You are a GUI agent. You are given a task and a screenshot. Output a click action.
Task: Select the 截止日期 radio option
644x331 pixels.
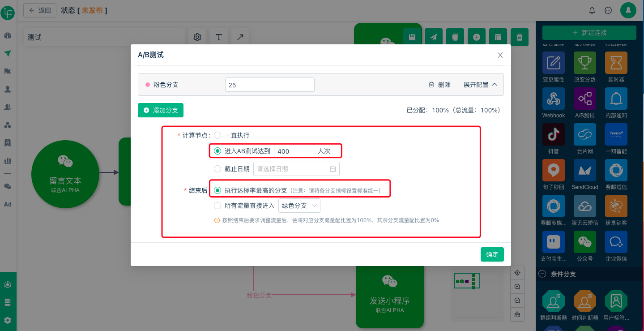coord(218,169)
